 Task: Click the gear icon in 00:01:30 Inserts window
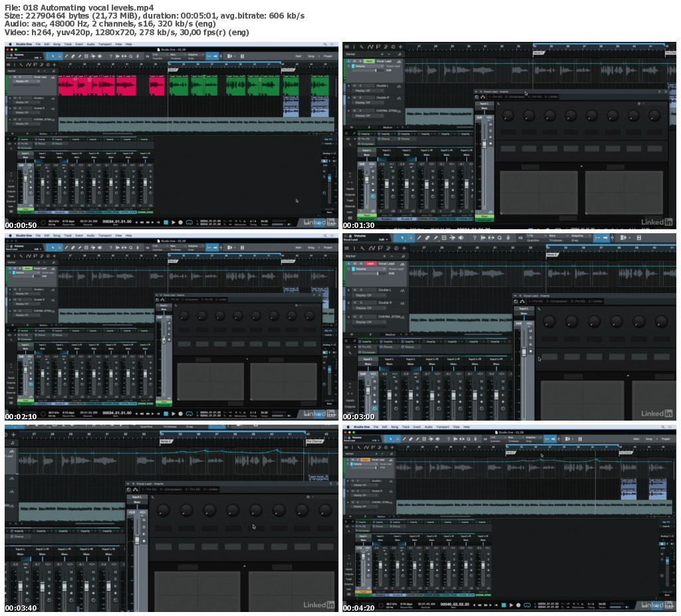pyautogui.click(x=638, y=103)
